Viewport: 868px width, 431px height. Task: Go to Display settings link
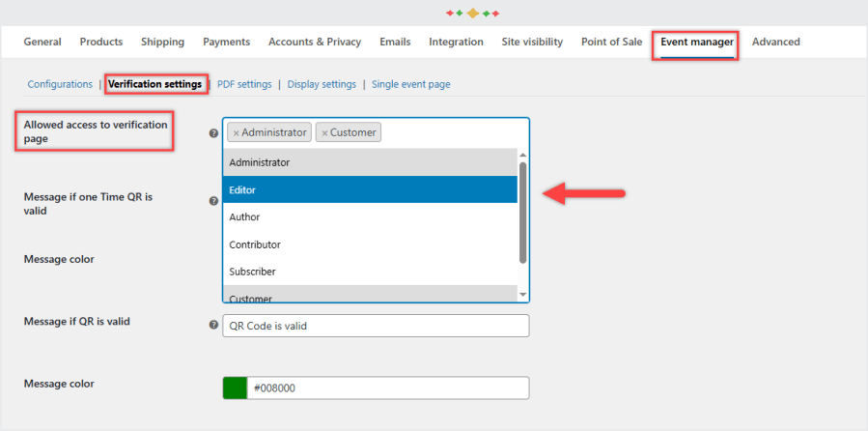[322, 84]
